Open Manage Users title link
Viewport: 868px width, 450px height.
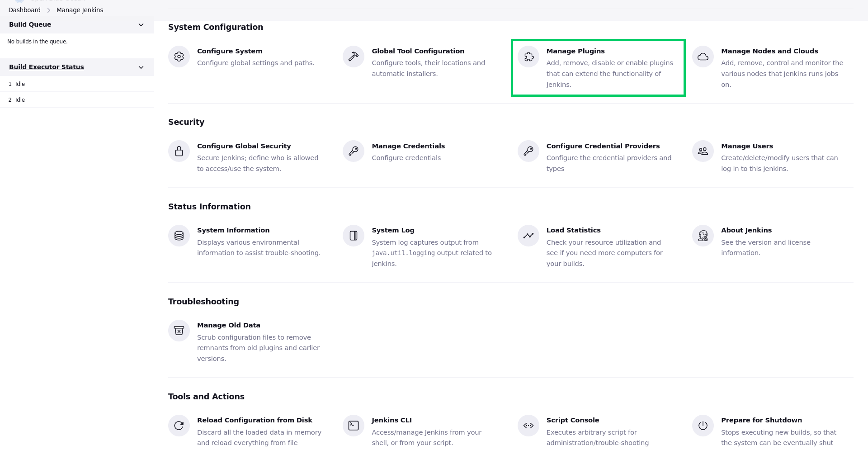click(x=747, y=146)
